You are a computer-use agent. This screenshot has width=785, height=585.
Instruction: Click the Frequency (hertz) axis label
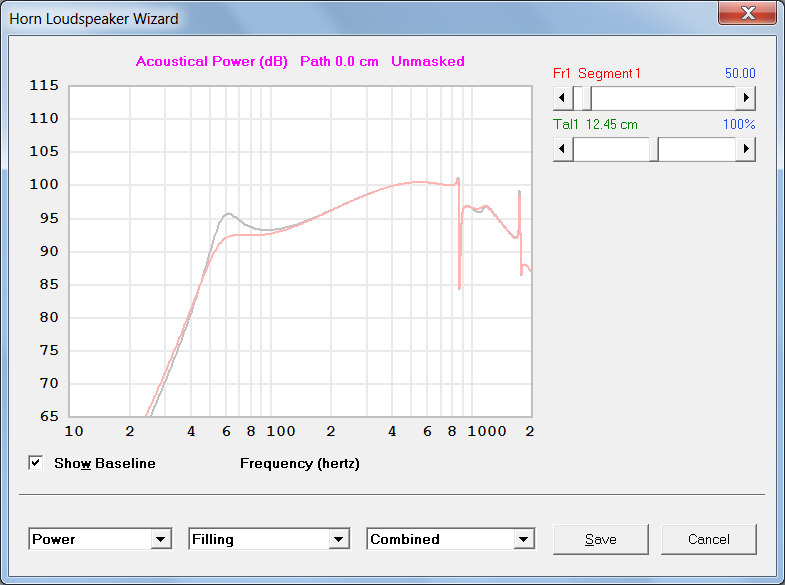click(300, 463)
